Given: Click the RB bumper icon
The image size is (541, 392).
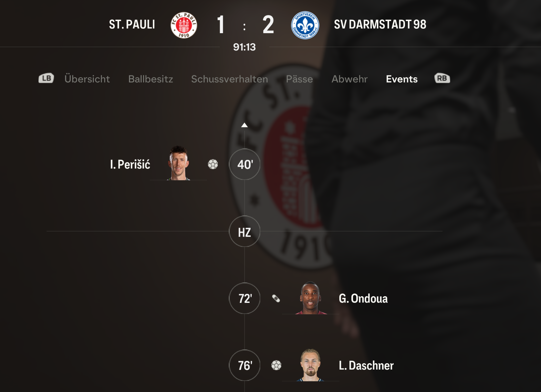Looking at the screenshot, I should click(x=442, y=78).
